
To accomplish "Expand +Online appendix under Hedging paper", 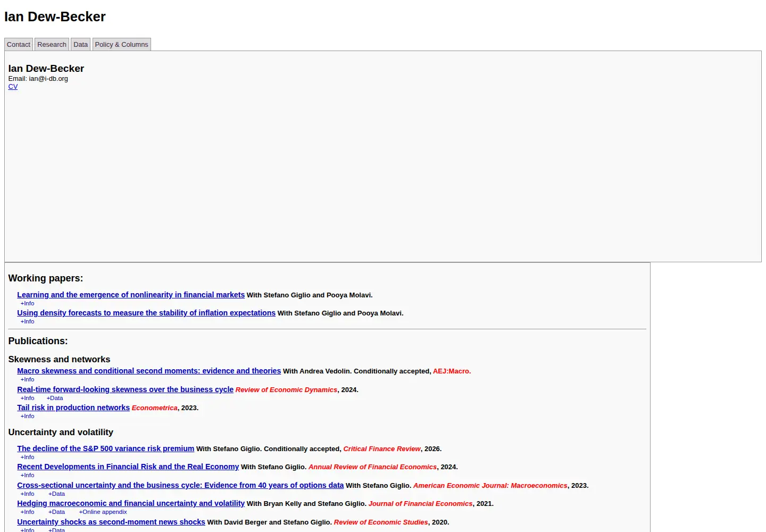I will click(103, 512).
